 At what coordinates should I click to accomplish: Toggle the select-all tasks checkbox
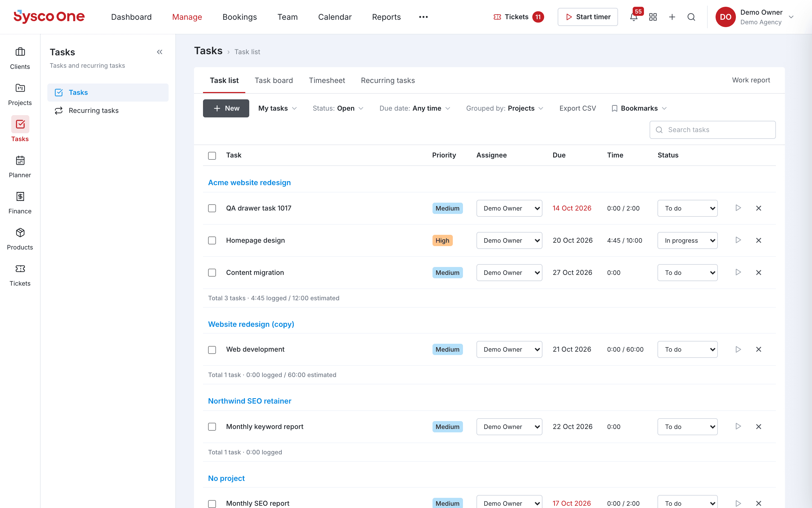pyautogui.click(x=212, y=156)
